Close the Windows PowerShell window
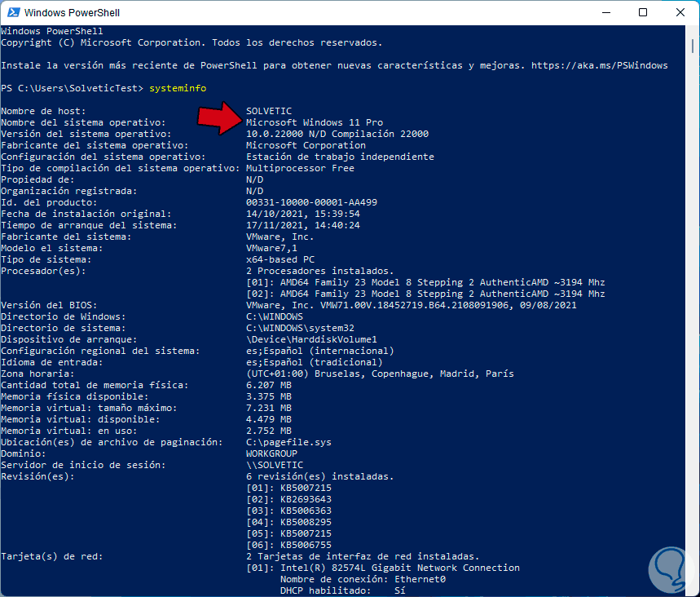 pos(680,12)
